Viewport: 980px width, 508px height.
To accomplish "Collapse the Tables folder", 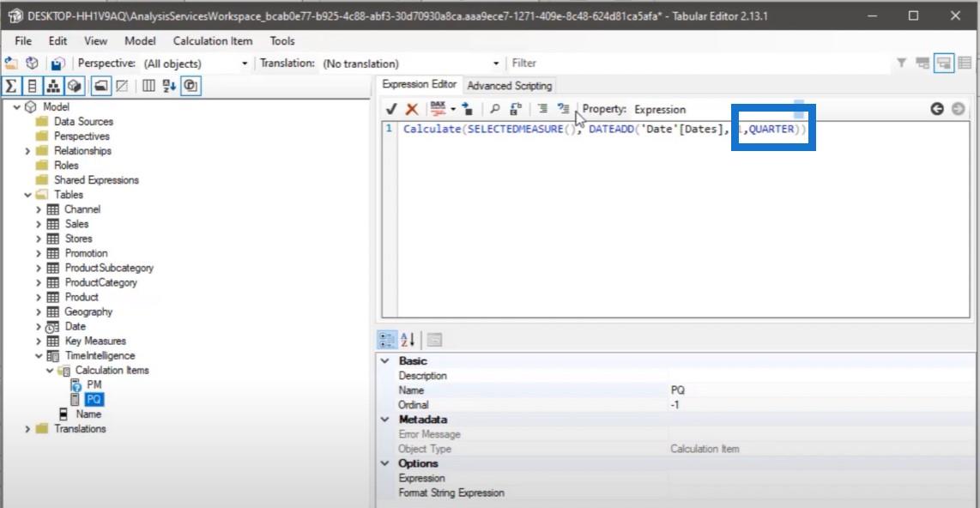I will [27, 195].
